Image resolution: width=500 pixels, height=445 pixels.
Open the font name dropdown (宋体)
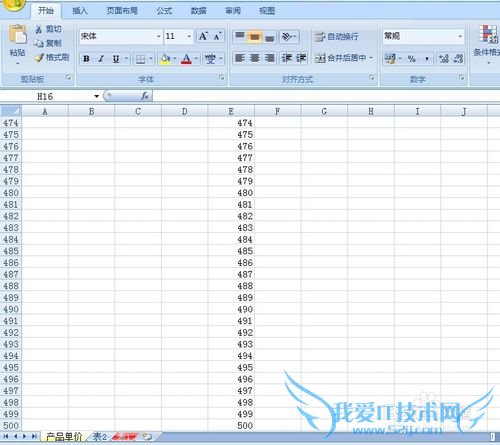[x=159, y=36]
